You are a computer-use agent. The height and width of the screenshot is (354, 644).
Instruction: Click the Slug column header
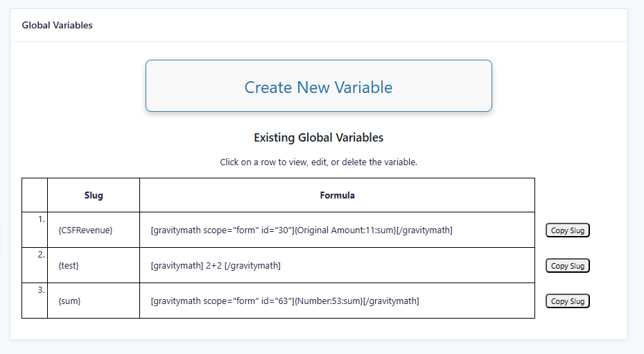94,196
